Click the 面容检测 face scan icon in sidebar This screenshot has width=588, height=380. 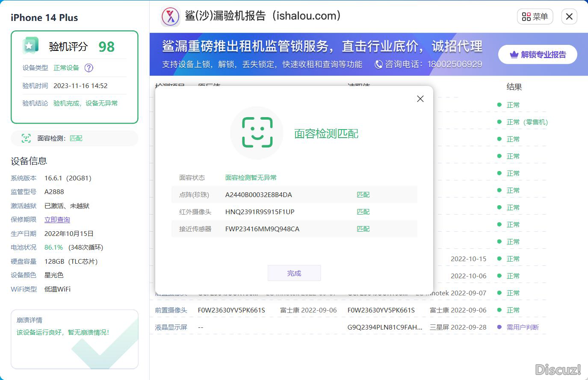27,138
